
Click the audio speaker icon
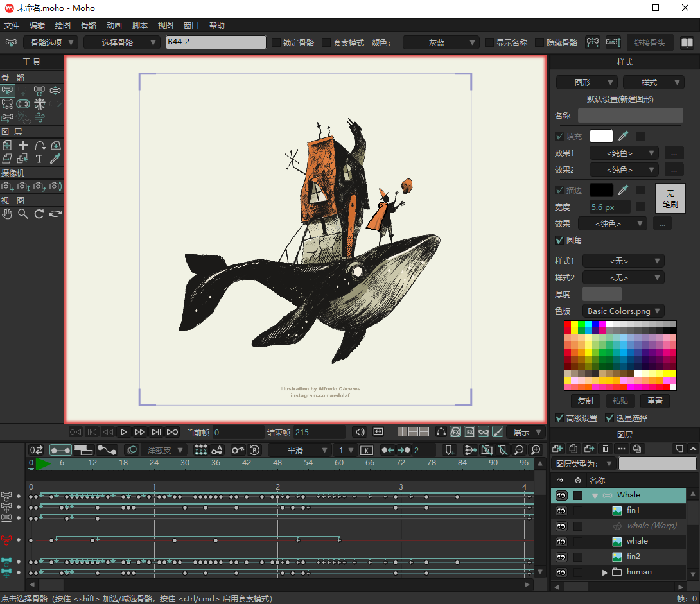(360, 432)
